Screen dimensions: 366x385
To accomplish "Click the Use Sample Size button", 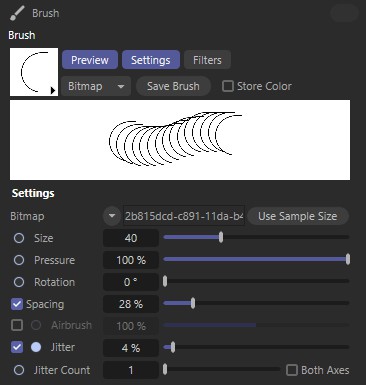I will [x=298, y=216].
